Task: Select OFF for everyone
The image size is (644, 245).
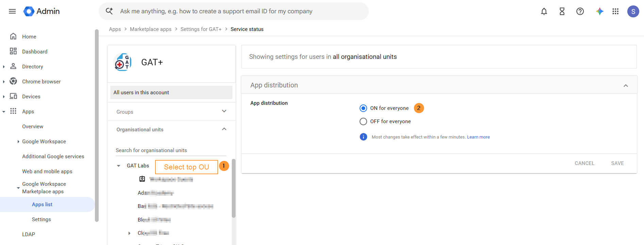Action: coord(363,121)
